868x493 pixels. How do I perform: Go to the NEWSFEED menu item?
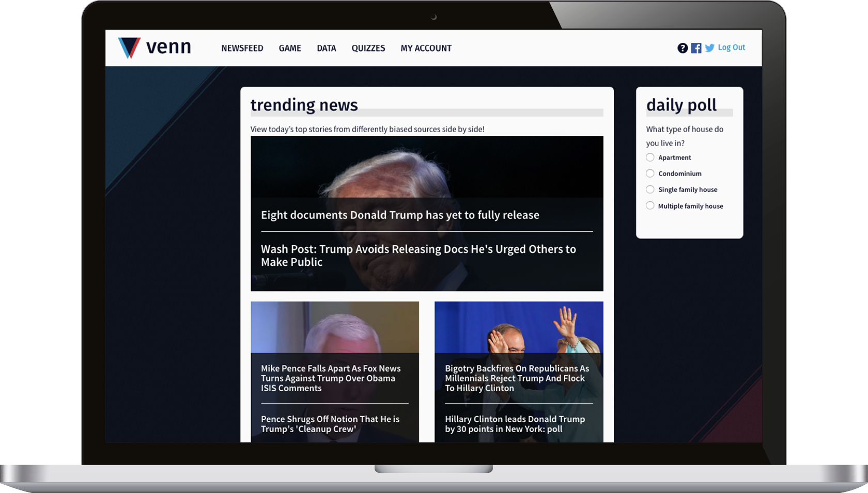point(242,48)
